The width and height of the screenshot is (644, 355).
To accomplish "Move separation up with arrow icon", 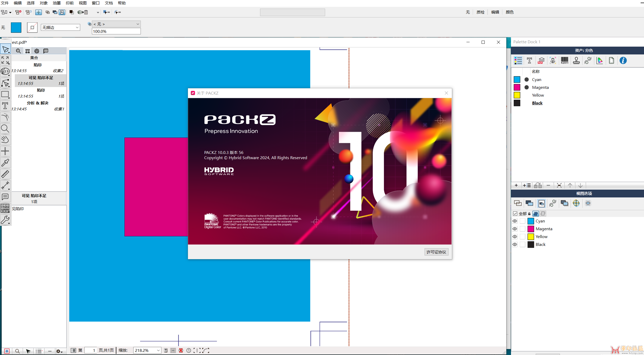I will [x=570, y=185].
